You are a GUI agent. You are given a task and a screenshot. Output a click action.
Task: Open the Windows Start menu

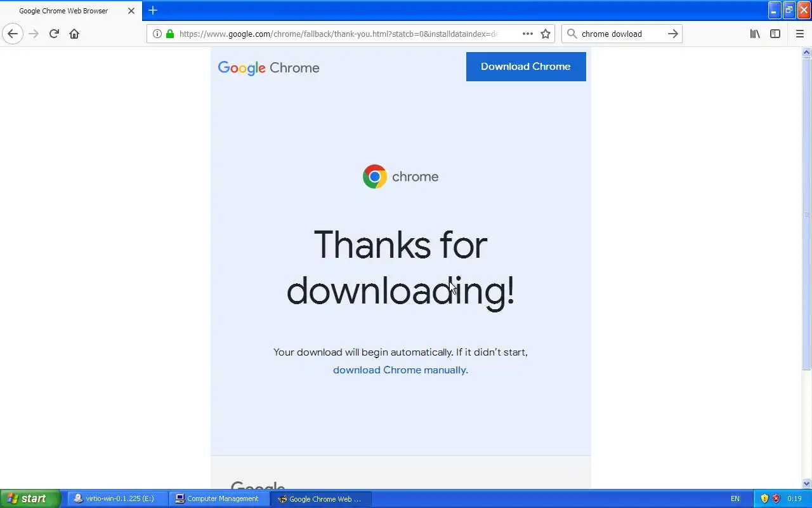tap(30, 498)
